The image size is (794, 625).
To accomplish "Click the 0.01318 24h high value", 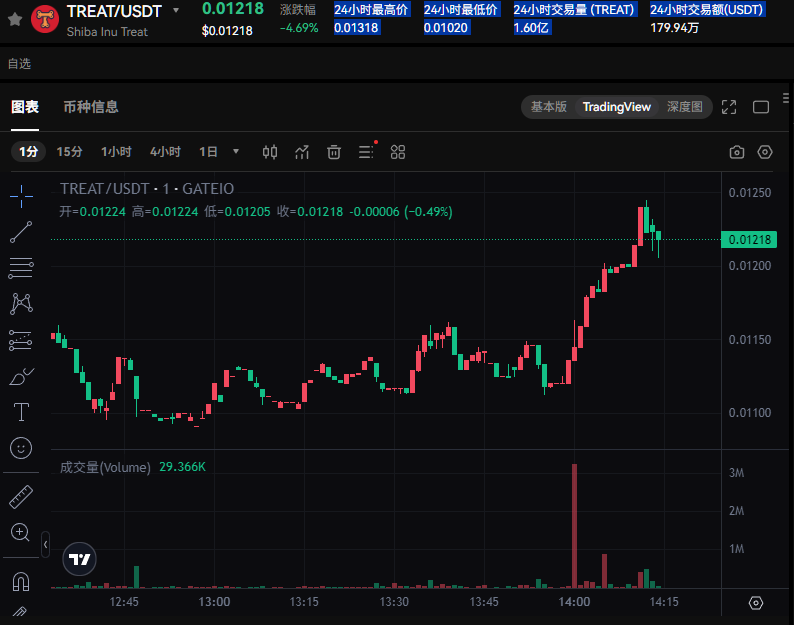I will coord(356,28).
